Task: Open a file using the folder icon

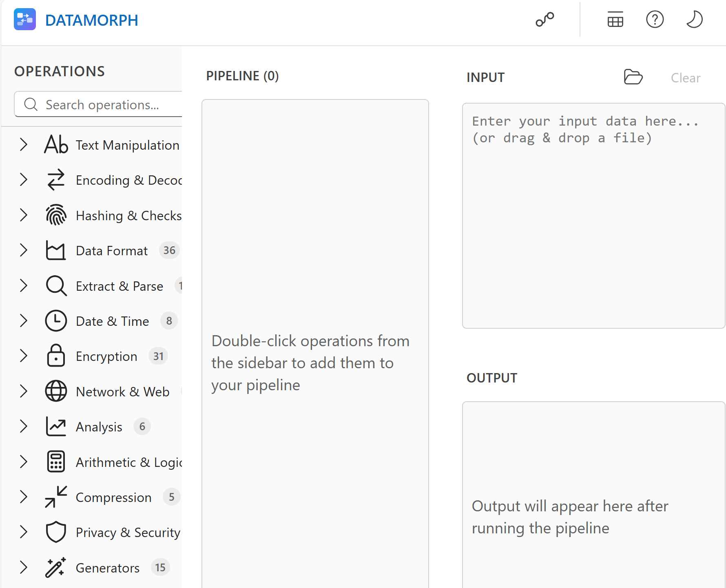Action: (x=633, y=77)
